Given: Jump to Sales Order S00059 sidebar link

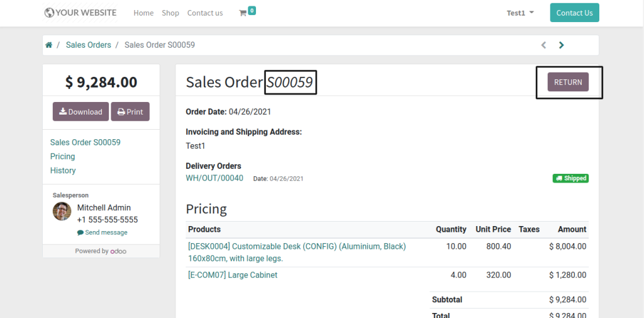Looking at the screenshot, I should tap(86, 142).
